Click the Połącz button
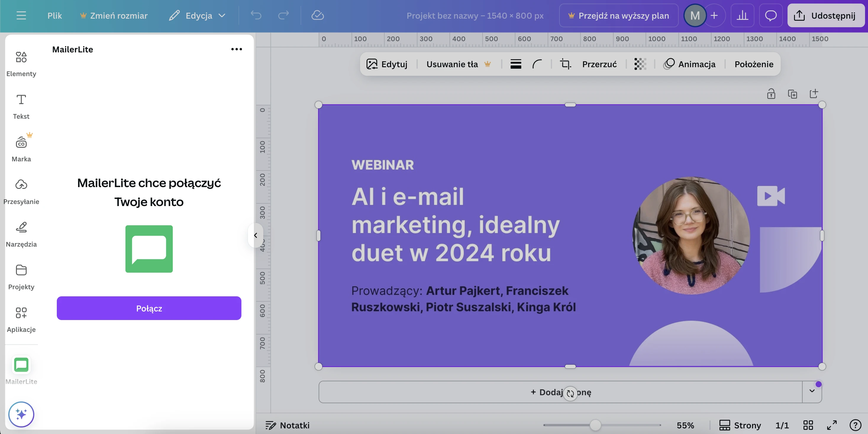This screenshot has width=868, height=434. click(x=149, y=308)
